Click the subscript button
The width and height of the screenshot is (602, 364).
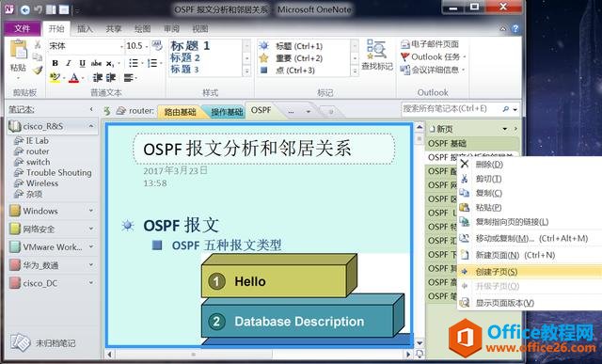click(x=110, y=63)
